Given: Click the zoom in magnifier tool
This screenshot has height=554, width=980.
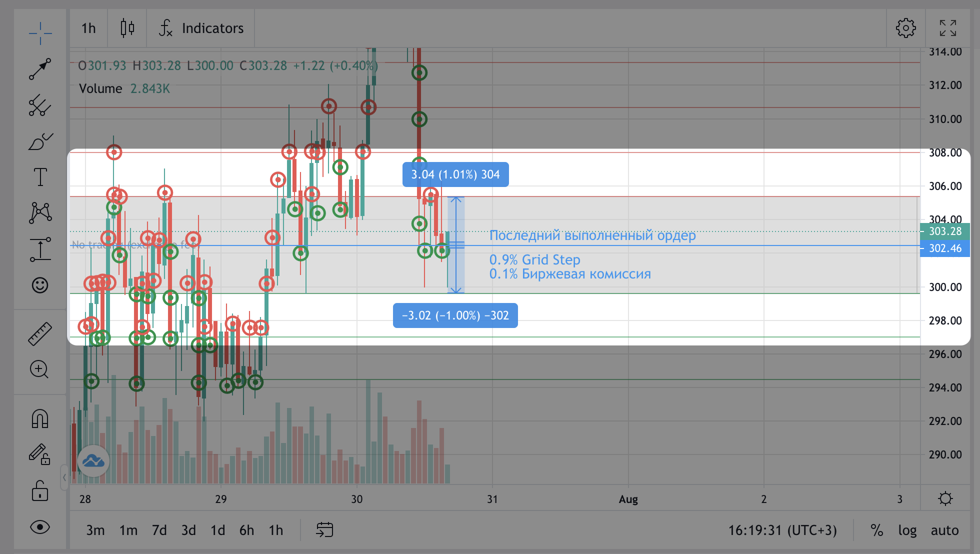Looking at the screenshot, I should (x=40, y=369).
